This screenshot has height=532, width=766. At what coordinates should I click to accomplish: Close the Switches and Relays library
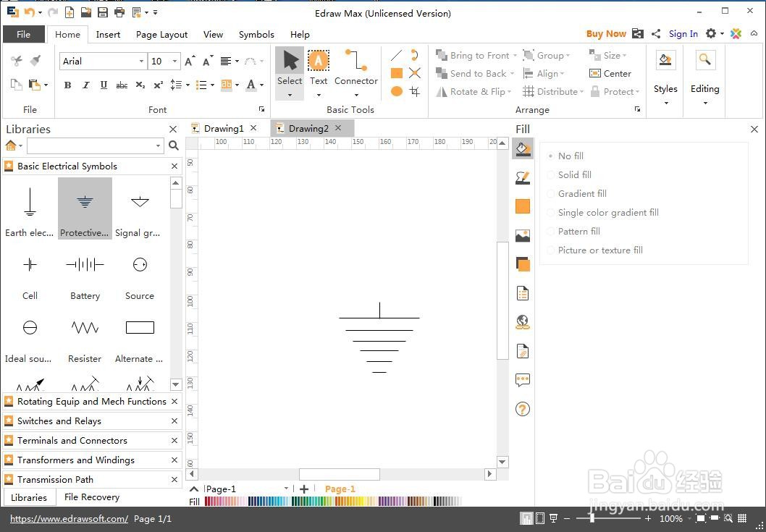(174, 421)
